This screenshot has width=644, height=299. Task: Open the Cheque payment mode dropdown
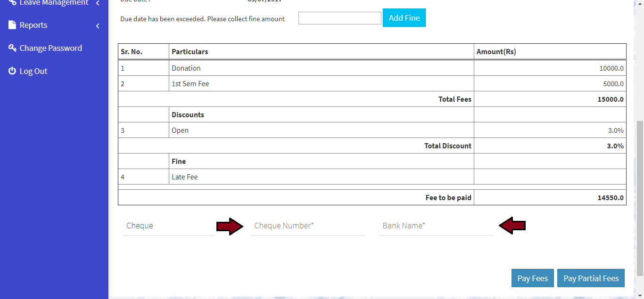coord(168,226)
